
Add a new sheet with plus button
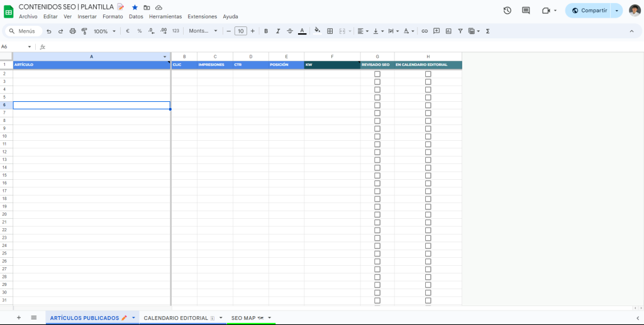[x=18, y=318]
